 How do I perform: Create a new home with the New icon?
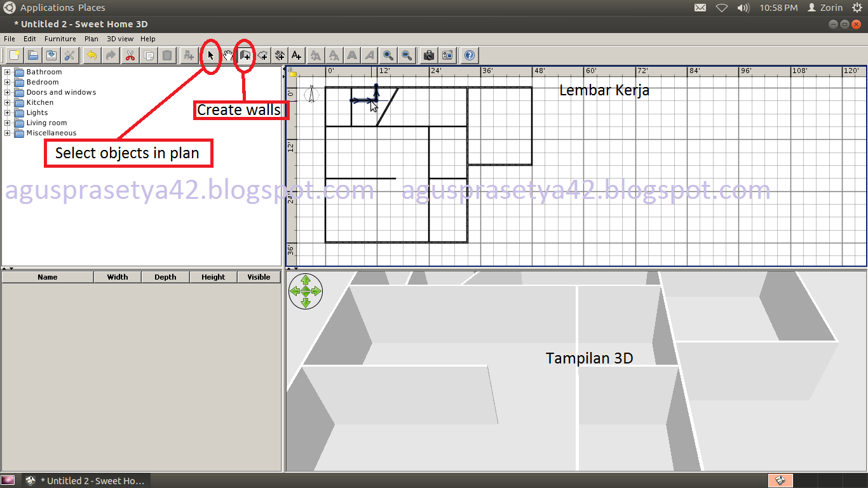pyautogui.click(x=14, y=56)
